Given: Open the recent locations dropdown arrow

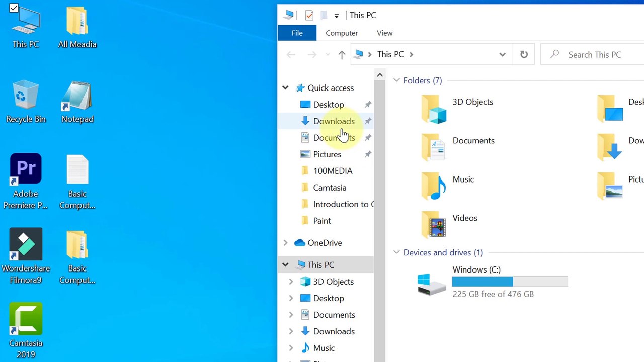Looking at the screenshot, I should coord(328,54).
